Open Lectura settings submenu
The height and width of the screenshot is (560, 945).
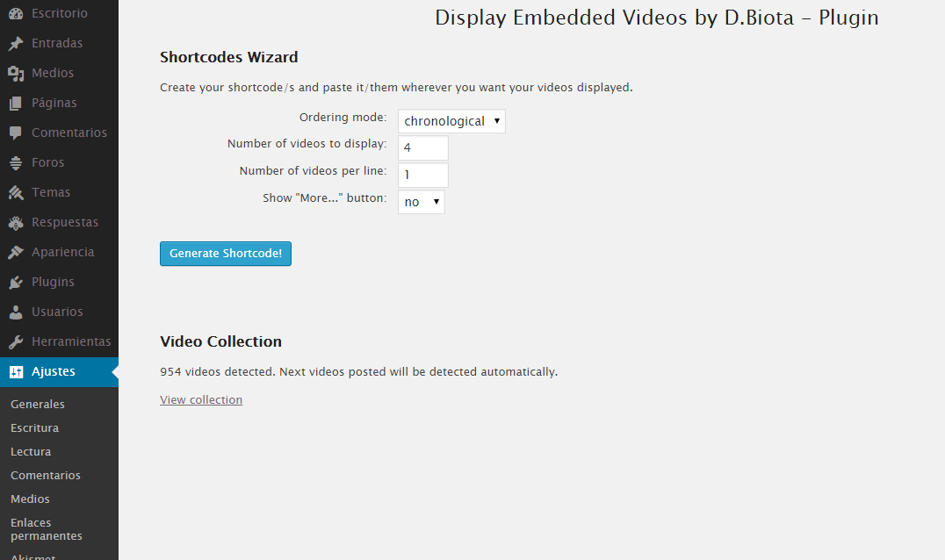pos(31,452)
